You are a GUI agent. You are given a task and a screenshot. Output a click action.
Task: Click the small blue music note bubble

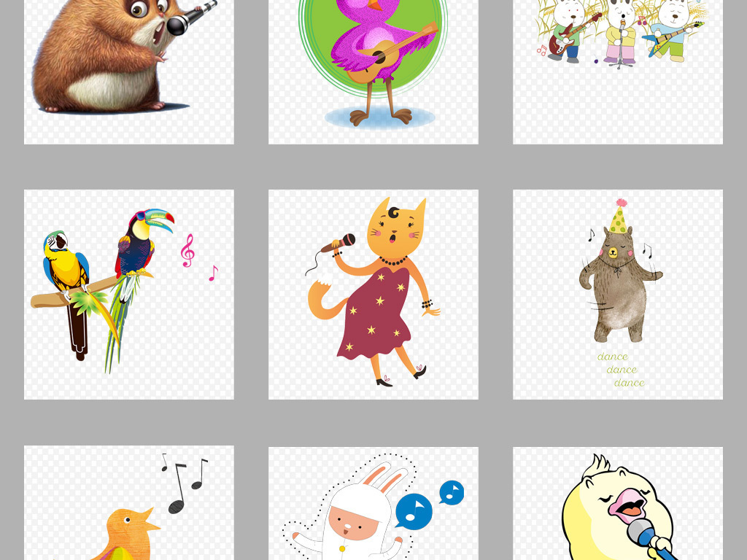[x=452, y=493]
